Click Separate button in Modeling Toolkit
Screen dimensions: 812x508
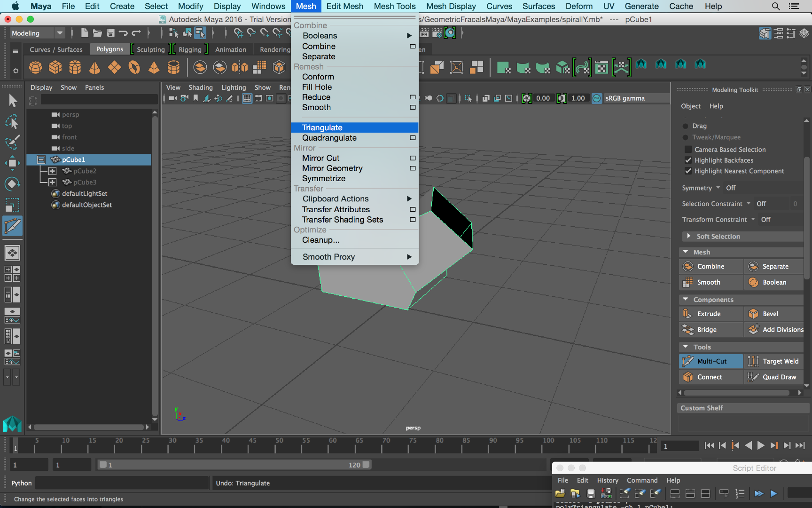click(773, 267)
